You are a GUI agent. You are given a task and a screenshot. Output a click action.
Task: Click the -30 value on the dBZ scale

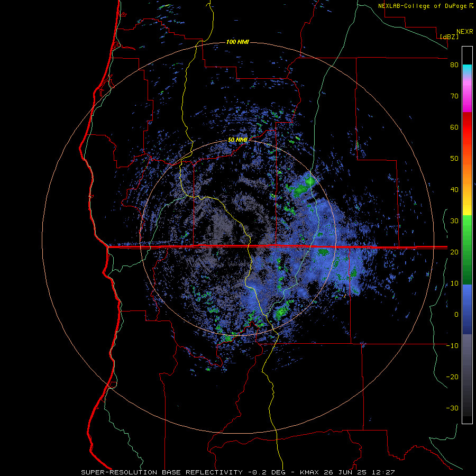(452, 408)
